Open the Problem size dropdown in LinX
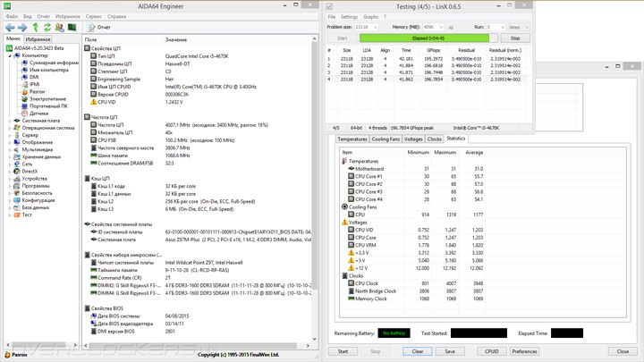The image size is (644, 362). [x=375, y=28]
